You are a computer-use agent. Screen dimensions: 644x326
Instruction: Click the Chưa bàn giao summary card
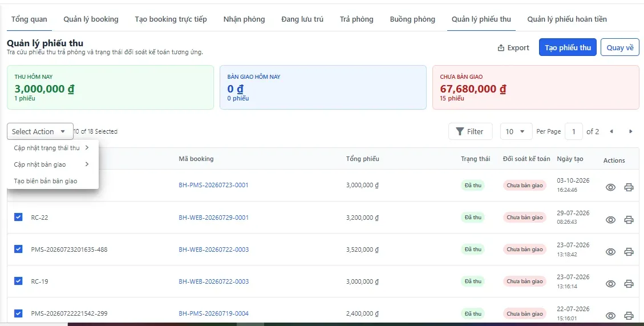[x=536, y=87]
